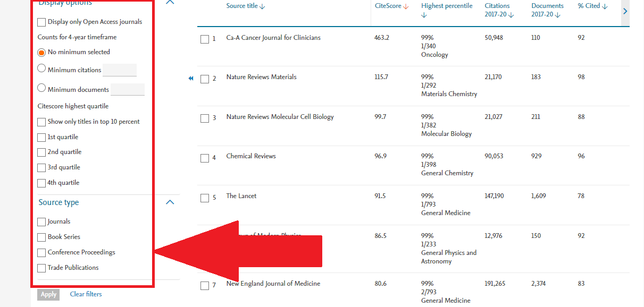644x307 pixels.
Task: Click Clear filters
Action: (86, 294)
